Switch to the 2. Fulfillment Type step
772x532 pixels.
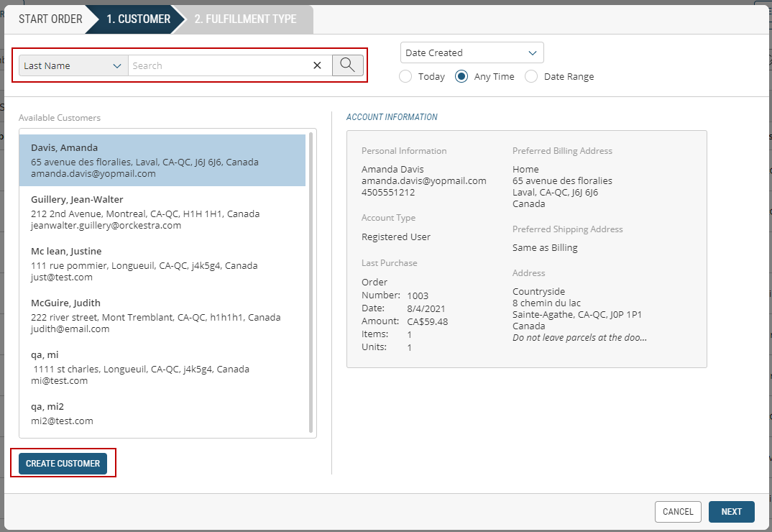(x=245, y=19)
